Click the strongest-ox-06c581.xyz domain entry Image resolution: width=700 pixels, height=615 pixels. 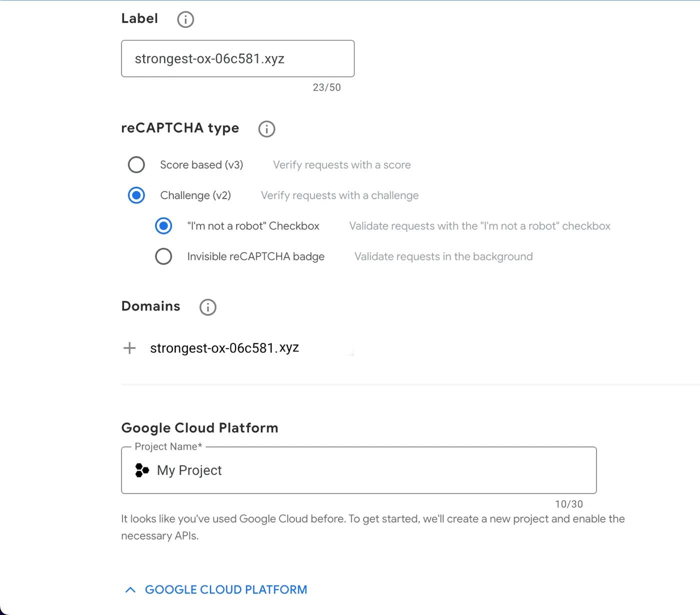point(224,348)
